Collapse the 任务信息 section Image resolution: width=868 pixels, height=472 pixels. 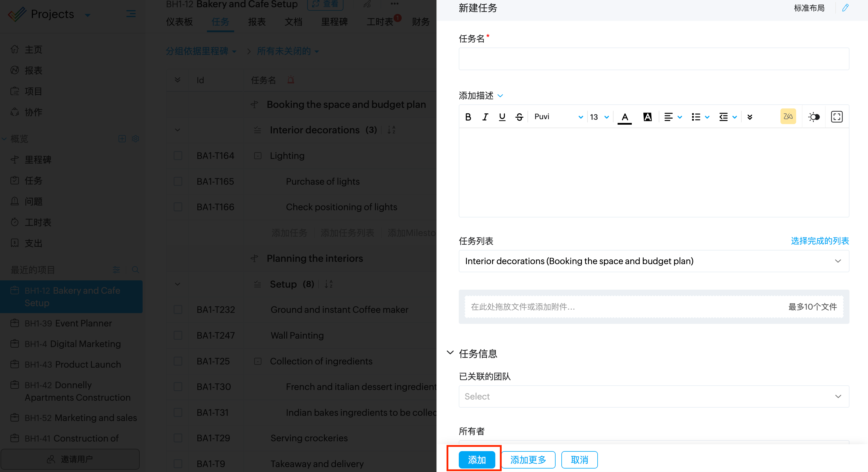coord(450,353)
